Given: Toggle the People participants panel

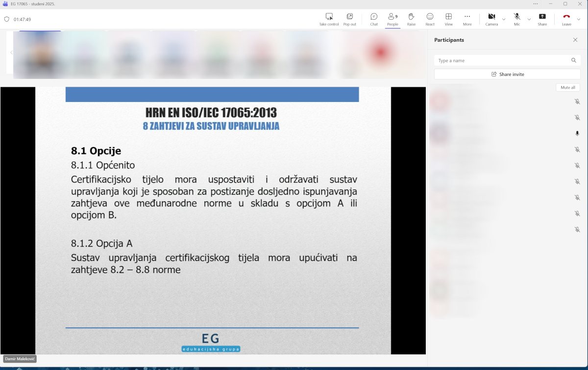Looking at the screenshot, I should pos(392,19).
